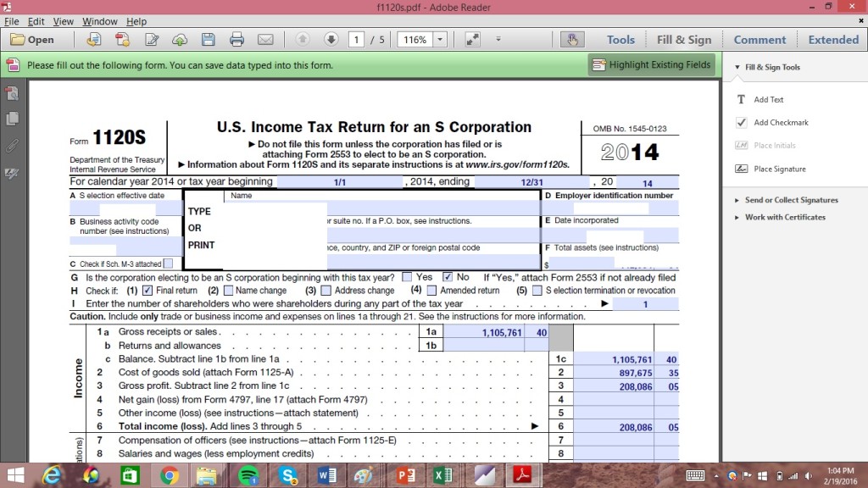Image resolution: width=868 pixels, height=488 pixels.
Task: Open the Help menu
Action: (136, 21)
